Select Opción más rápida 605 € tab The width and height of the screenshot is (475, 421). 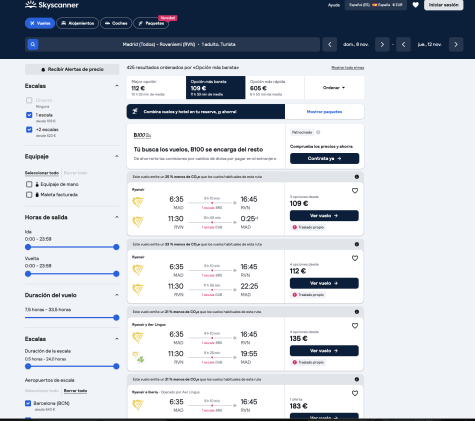(275, 88)
